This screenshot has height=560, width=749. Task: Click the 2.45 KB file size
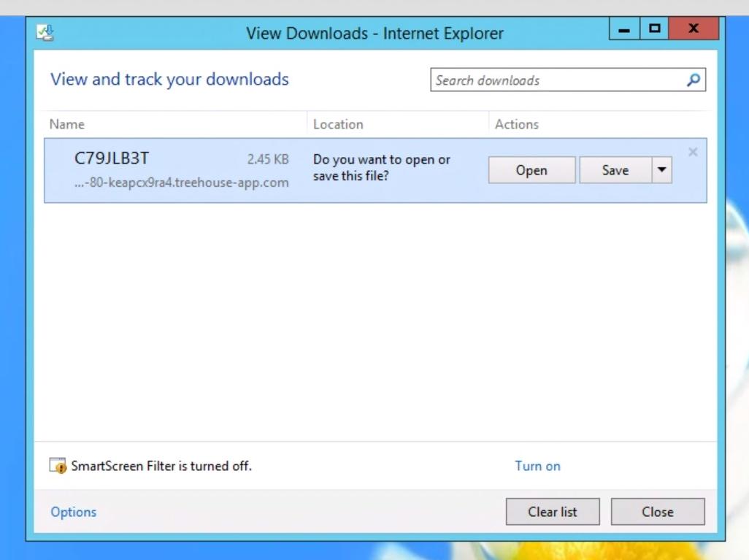pos(268,159)
